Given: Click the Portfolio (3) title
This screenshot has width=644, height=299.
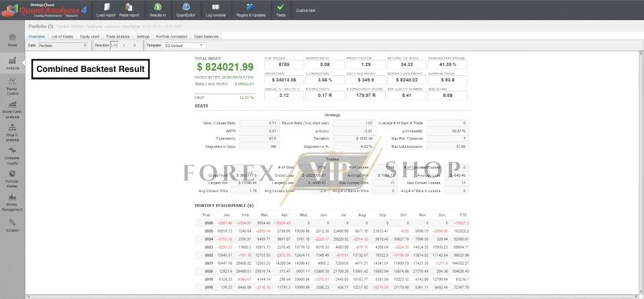Looking at the screenshot, I should pyautogui.click(x=41, y=26).
